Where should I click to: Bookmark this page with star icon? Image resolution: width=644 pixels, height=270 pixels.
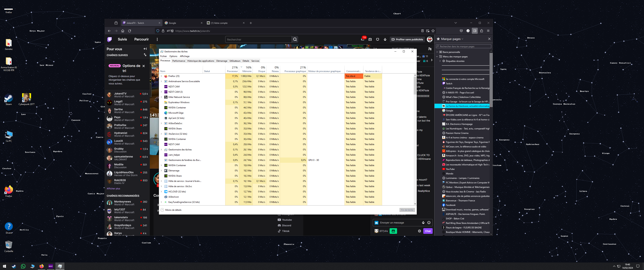(x=433, y=31)
